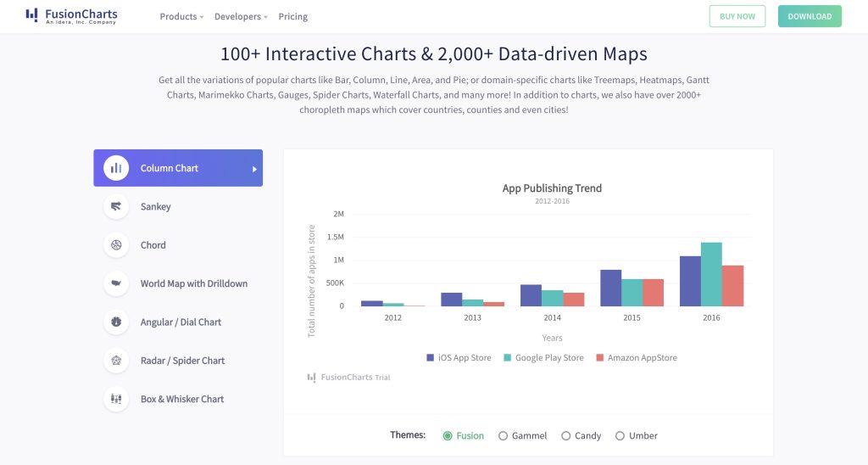Open the Sankey chart tab
Viewport: 868px width, 465px height.
[178, 206]
